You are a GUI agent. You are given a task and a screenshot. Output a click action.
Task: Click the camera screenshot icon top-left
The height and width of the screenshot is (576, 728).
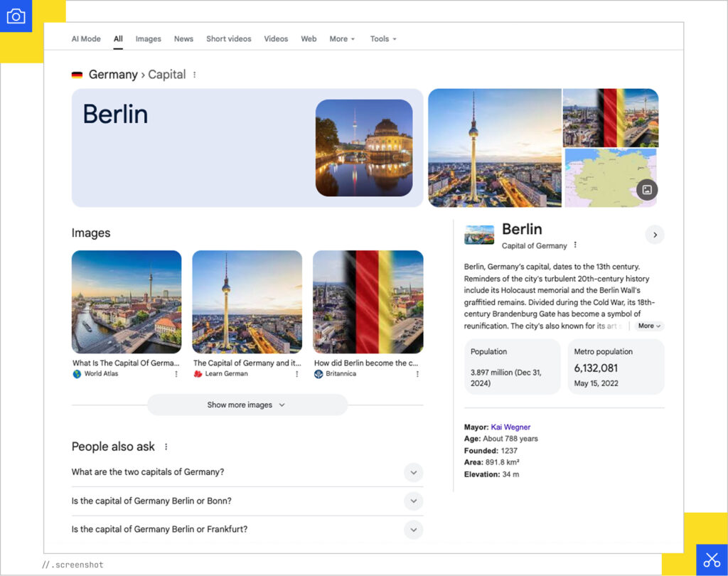(16, 16)
